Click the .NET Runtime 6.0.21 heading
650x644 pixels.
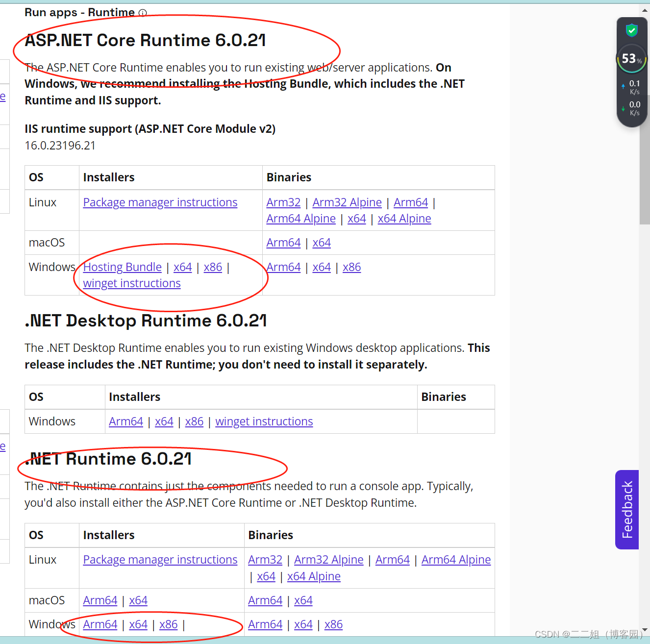[108, 459]
